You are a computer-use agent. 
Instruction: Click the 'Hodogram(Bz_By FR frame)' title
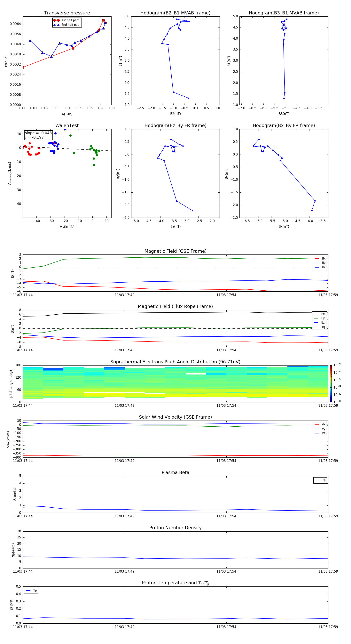pos(175,125)
